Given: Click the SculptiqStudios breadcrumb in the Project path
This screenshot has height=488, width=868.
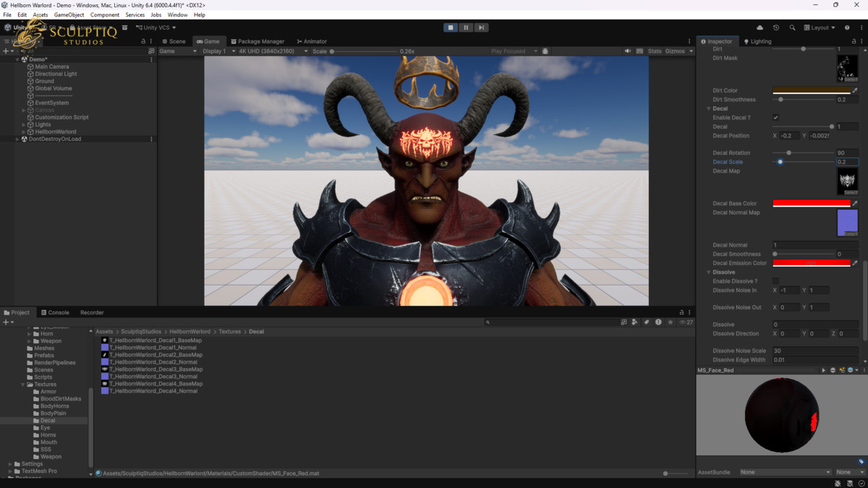Looking at the screenshot, I should tap(141, 331).
